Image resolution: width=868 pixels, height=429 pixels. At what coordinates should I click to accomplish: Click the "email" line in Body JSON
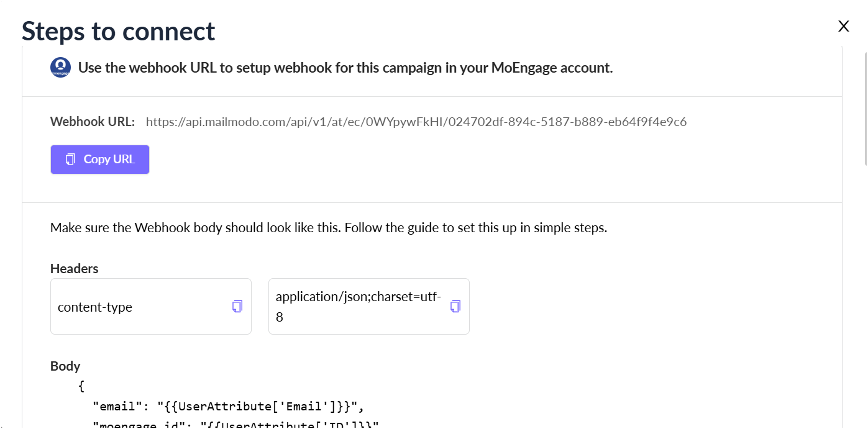(x=228, y=407)
